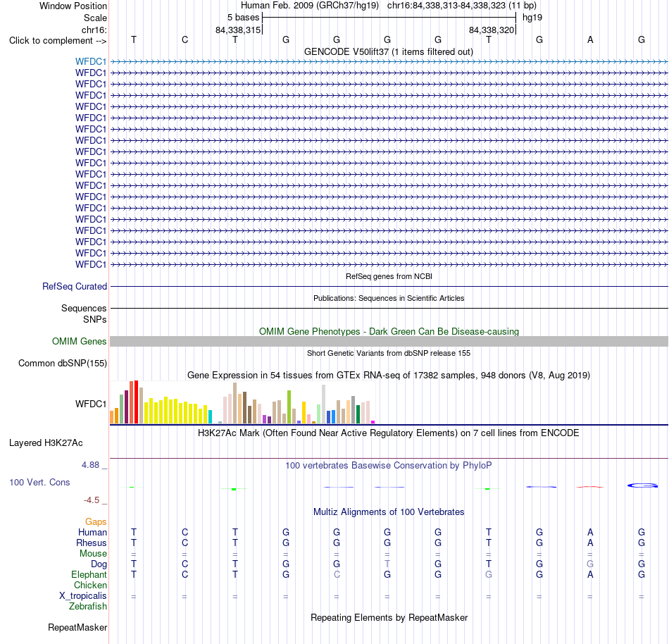
Task: Click the A base in the complement row
Action: pyautogui.click(x=590, y=39)
